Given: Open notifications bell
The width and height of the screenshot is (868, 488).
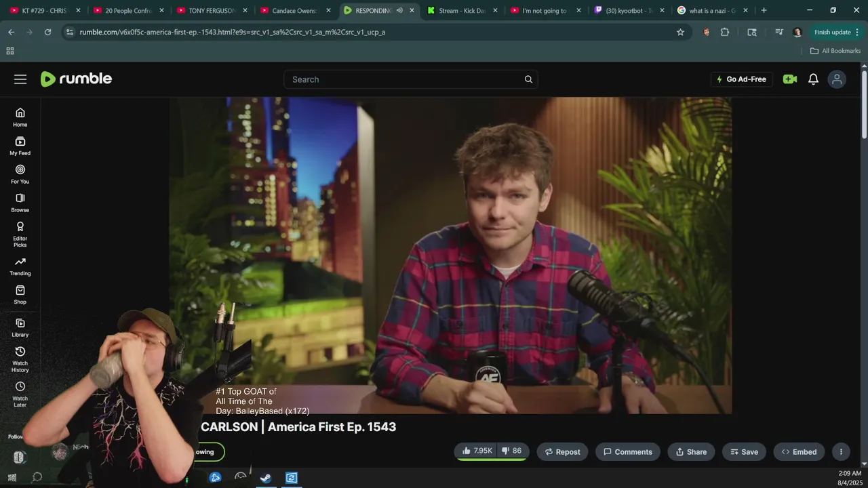Looking at the screenshot, I should pyautogui.click(x=814, y=79).
